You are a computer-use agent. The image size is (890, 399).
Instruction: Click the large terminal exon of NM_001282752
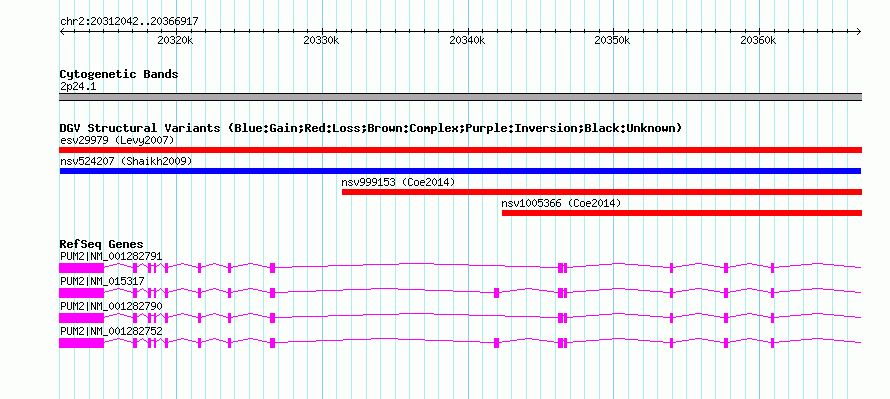82,343
